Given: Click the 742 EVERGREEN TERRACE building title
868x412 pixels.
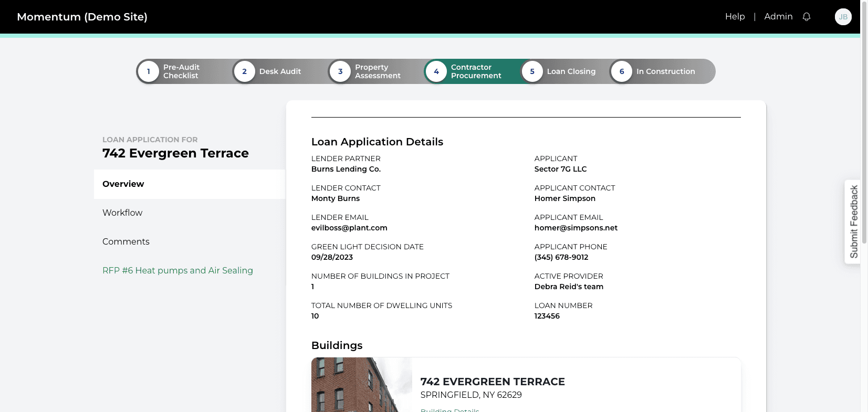Looking at the screenshot, I should pyautogui.click(x=493, y=382).
